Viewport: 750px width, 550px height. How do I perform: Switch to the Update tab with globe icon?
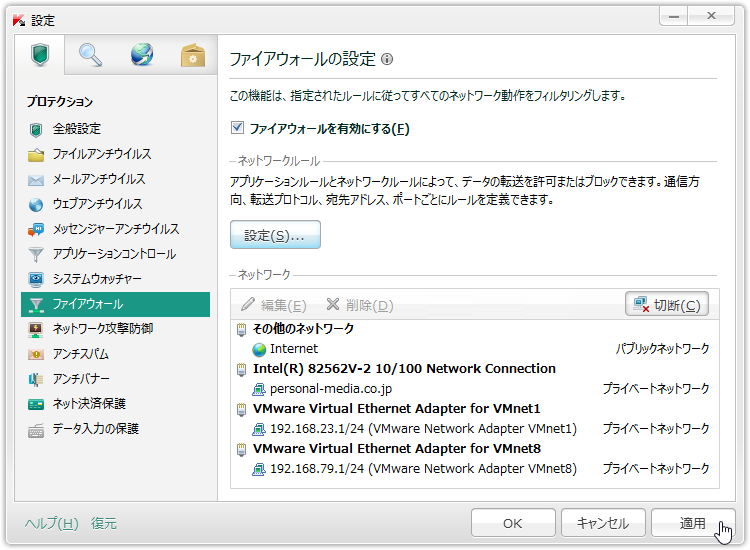click(x=142, y=56)
